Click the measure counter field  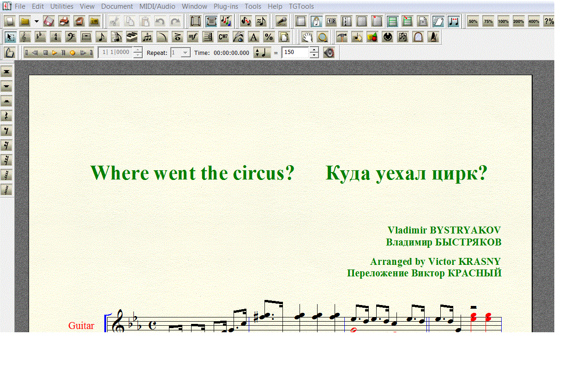point(115,53)
